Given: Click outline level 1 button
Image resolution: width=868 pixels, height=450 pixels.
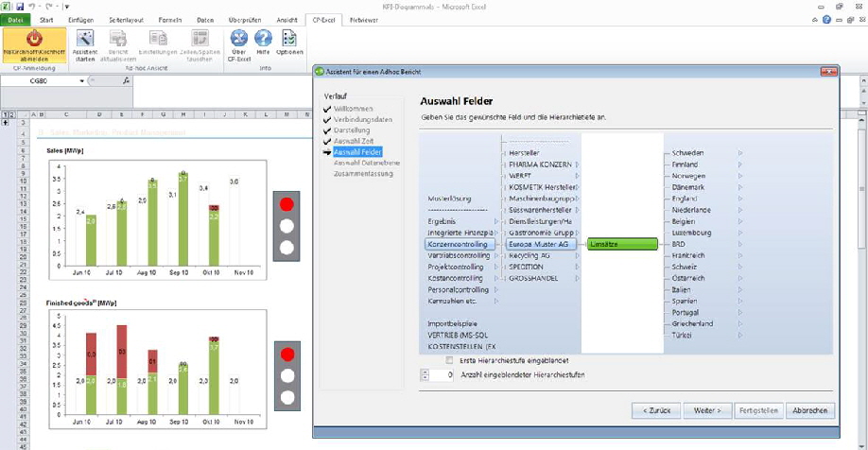Looking at the screenshot, I should 6,114.
